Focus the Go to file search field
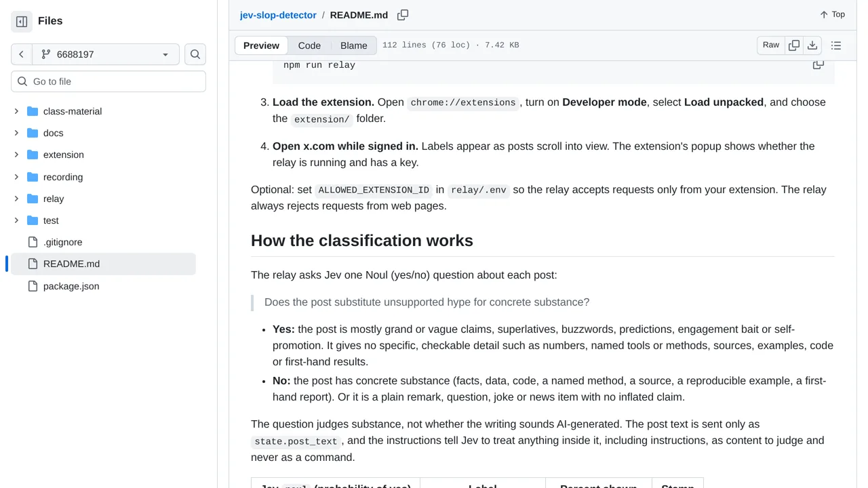868x488 pixels. [x=108, y=81]
